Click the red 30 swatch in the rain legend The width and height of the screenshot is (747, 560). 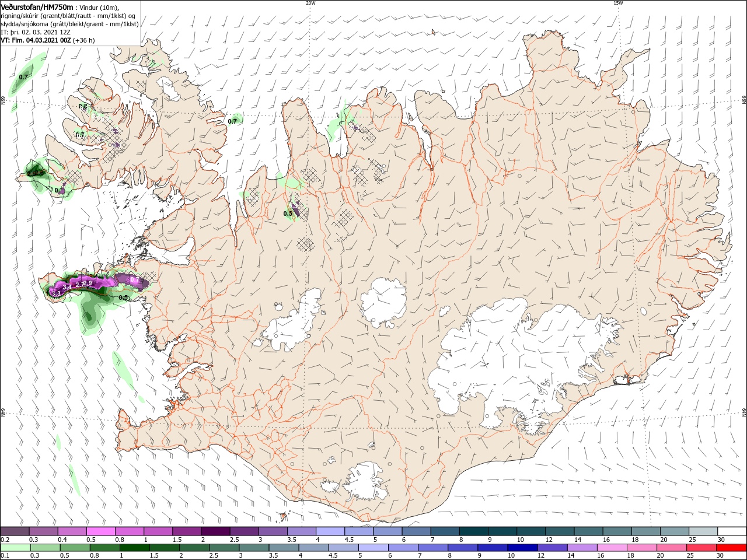pyautogui.click(x=732, y=548)
